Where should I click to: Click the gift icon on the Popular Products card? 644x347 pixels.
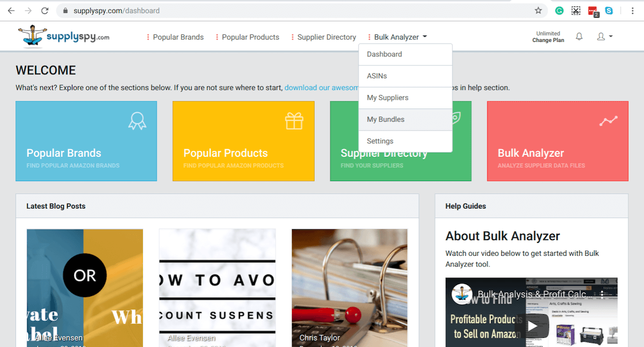coord(294,121)
